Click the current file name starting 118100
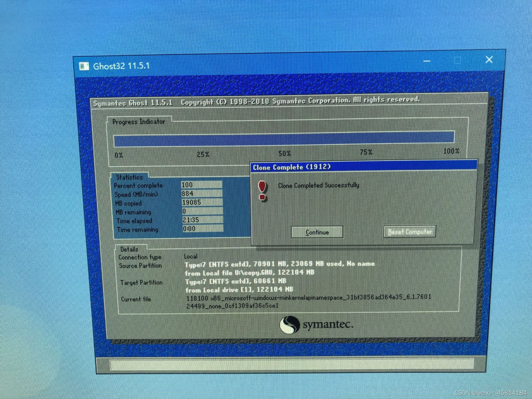Viewport: 532px width, 399px height. [309, 301]
